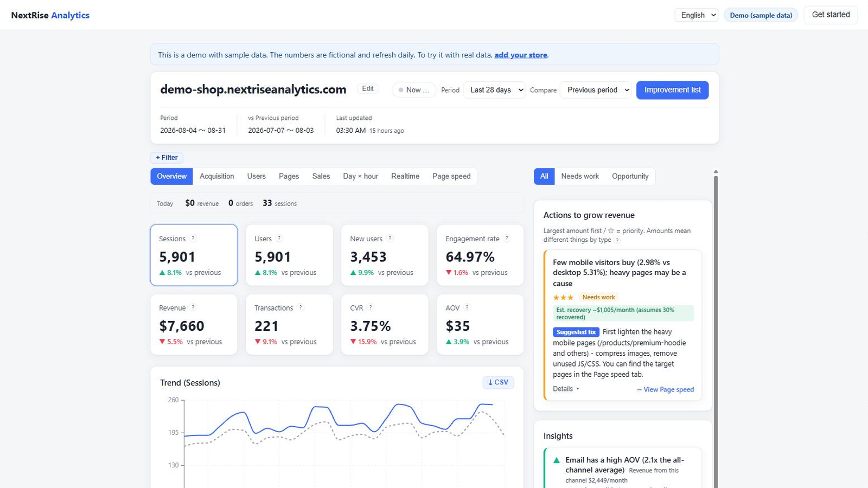The image size is (868, 488).
Task: Expand the Details disclosure in the action card
Action: pyautogui.click(x=566, y=389)
